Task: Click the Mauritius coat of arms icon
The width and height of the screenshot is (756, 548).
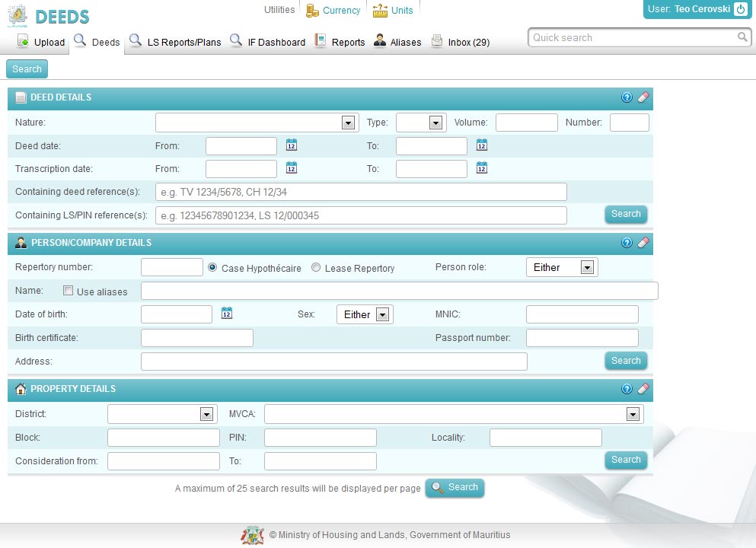Action: pyautogui.click(x=252, y=535)
